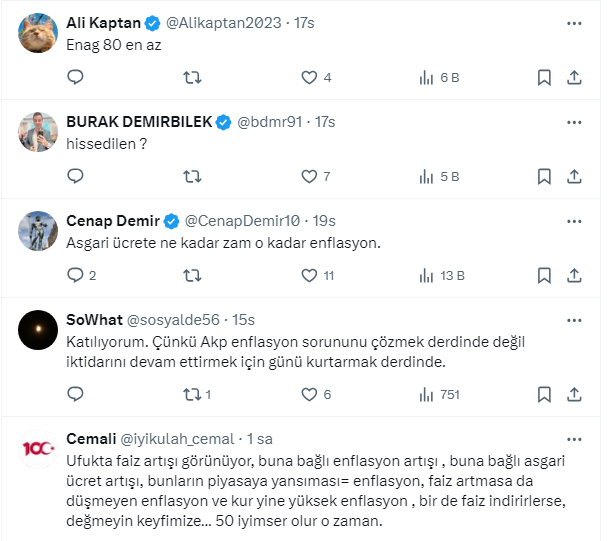Click SoWhat's dark profile picture
The height and width of the screenshot is (541, 607).
coord(37,330)
